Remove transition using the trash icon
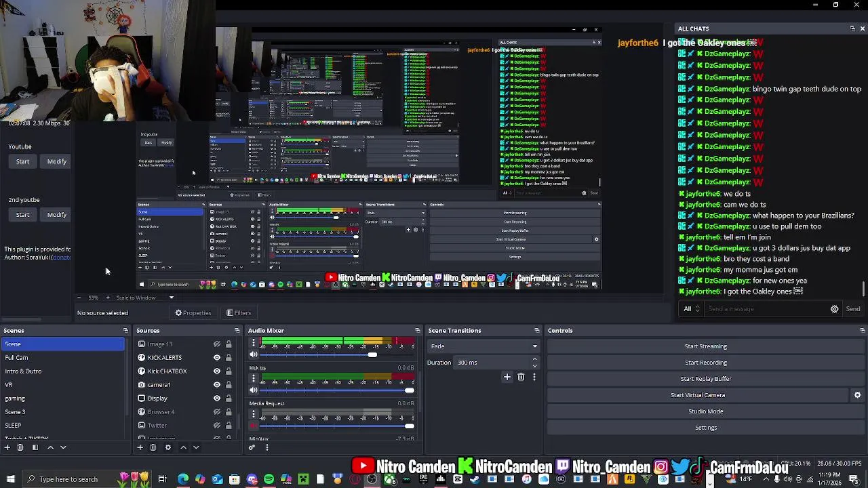The width and height of the screenshot is (868, 488). 521,377
